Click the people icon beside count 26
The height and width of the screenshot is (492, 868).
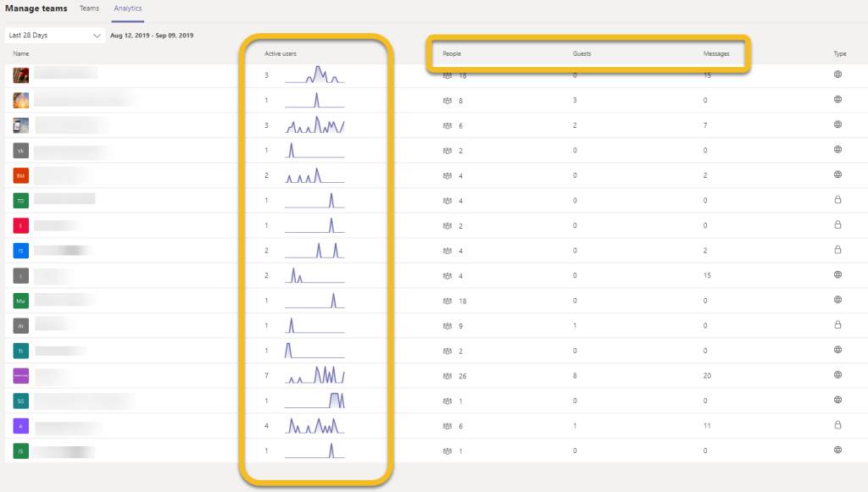tap(448, 375)
